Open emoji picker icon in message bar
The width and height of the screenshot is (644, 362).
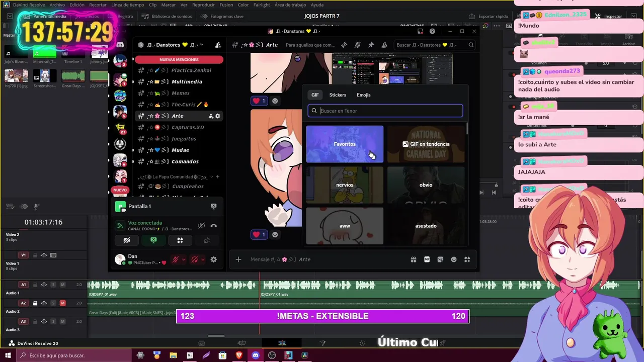tap(454, 259)
